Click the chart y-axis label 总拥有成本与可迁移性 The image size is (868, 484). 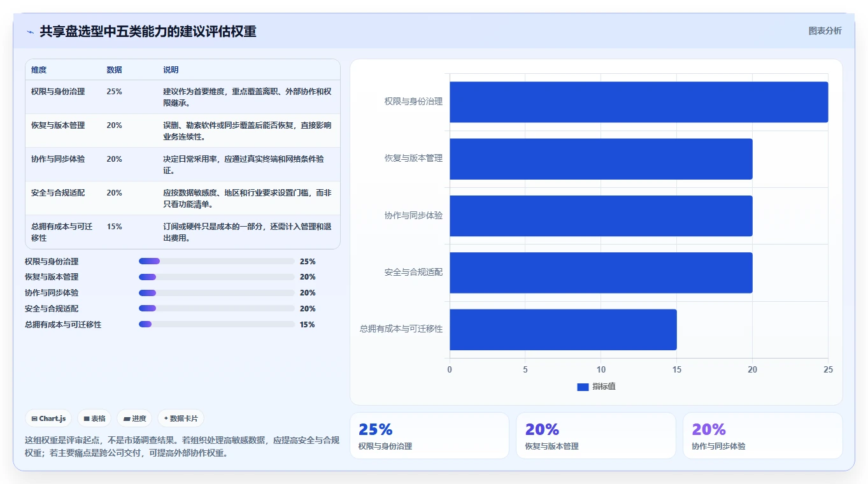pyautogui.click(x=401, y=329)
